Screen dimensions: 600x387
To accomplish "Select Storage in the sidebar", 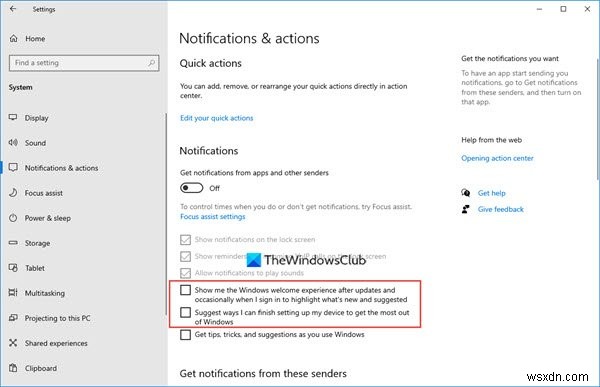I will coord(38,243).
